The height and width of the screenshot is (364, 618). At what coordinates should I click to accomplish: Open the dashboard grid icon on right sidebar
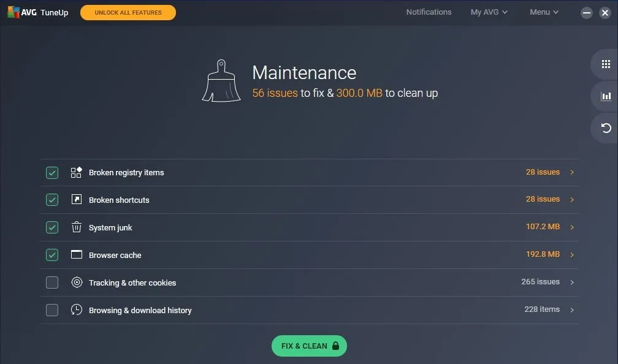coord(605,64)
